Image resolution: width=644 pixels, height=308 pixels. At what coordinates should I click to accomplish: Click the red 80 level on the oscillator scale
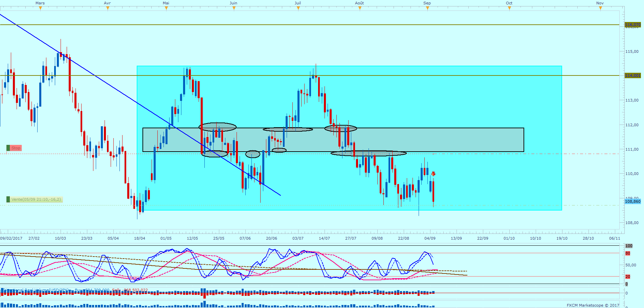[x=628, y=253]
